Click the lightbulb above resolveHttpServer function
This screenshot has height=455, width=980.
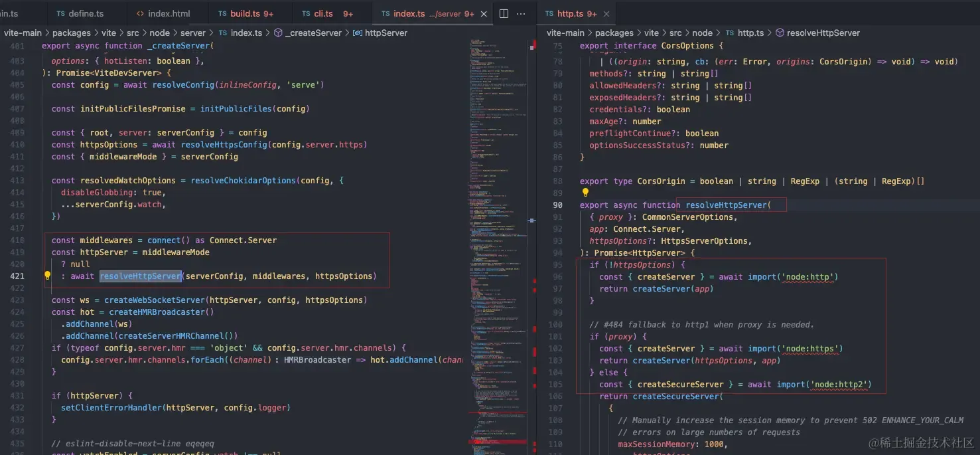click(586, 193)
